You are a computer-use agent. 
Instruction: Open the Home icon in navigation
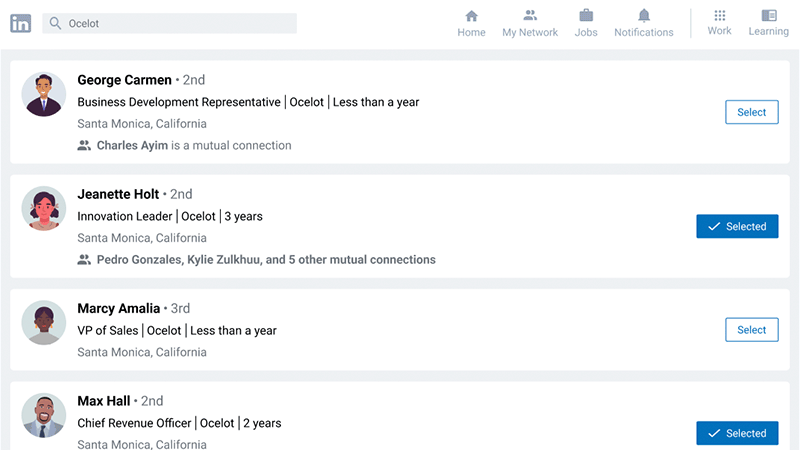[x=471, y=16]
